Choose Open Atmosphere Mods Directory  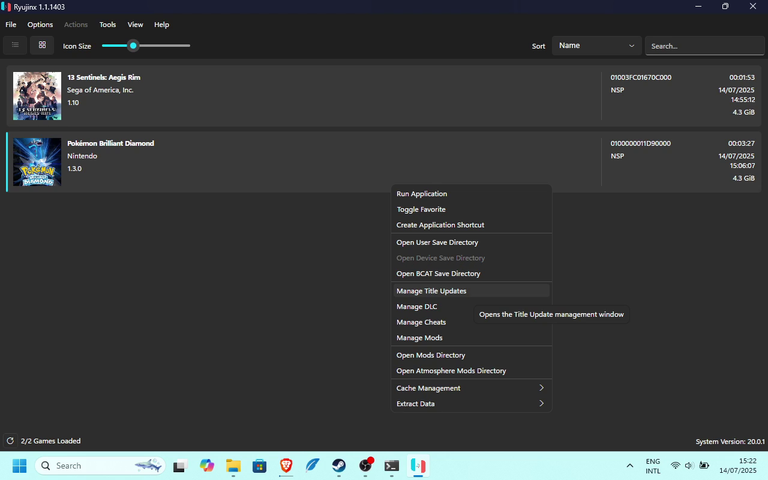[471, 371]
